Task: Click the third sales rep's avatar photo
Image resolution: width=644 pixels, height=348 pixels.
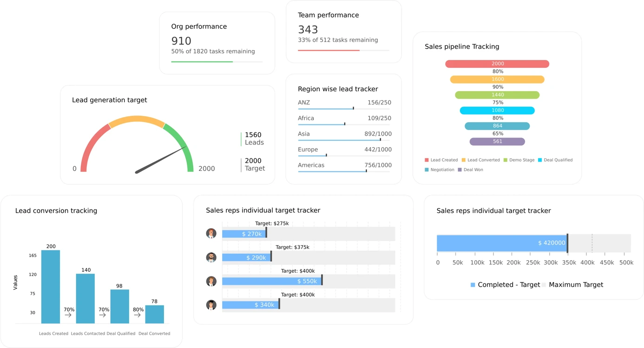Action: [x=212, y=281]
